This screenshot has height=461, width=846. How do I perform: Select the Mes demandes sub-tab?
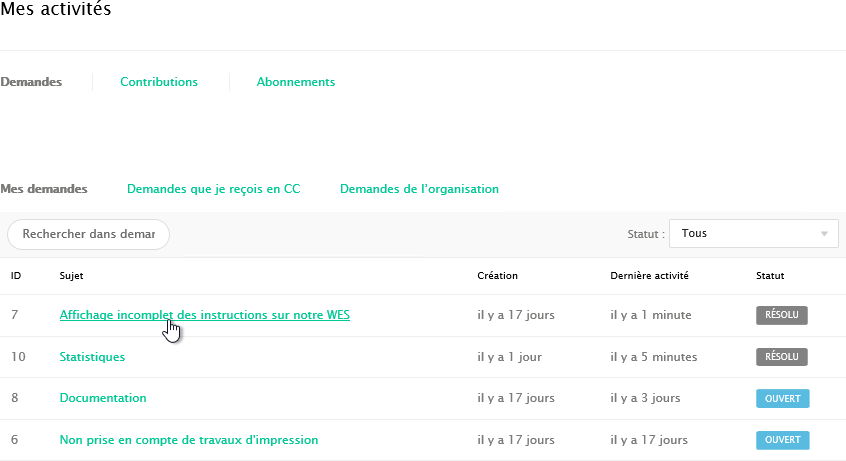click(x=44, y=189)
